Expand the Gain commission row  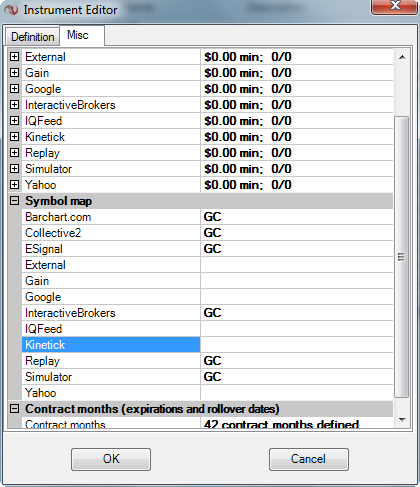pos(14,73)
